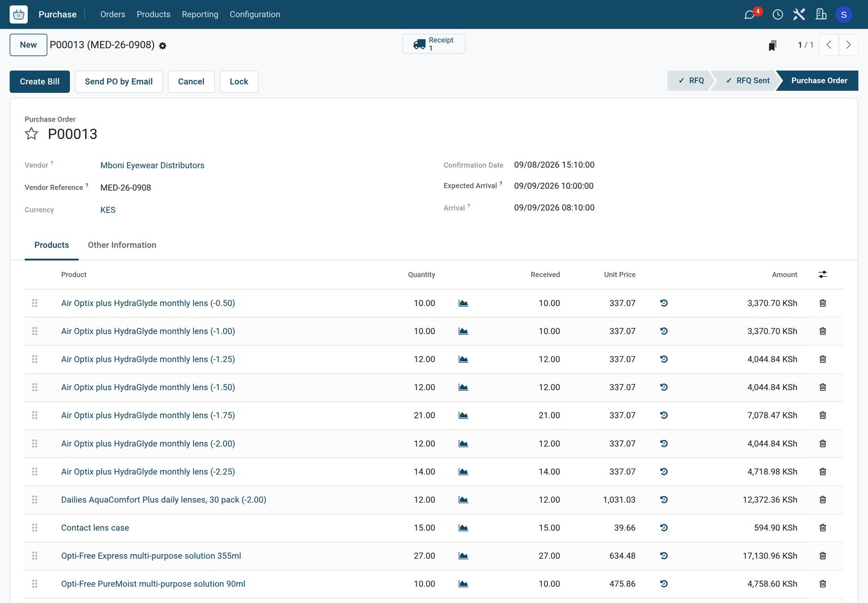Open the debug tools wrench icon

pos(799,15)
